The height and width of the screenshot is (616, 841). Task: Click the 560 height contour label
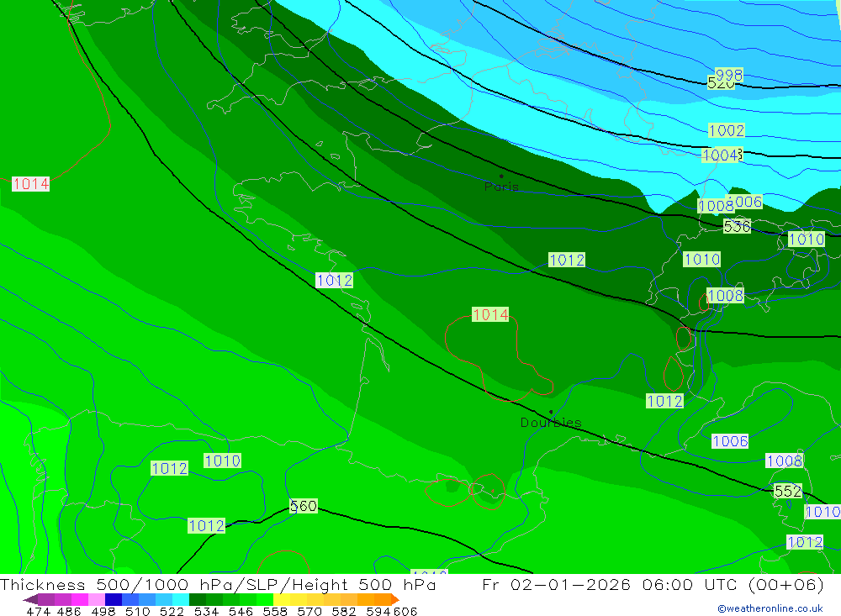[x=304, y=506]
